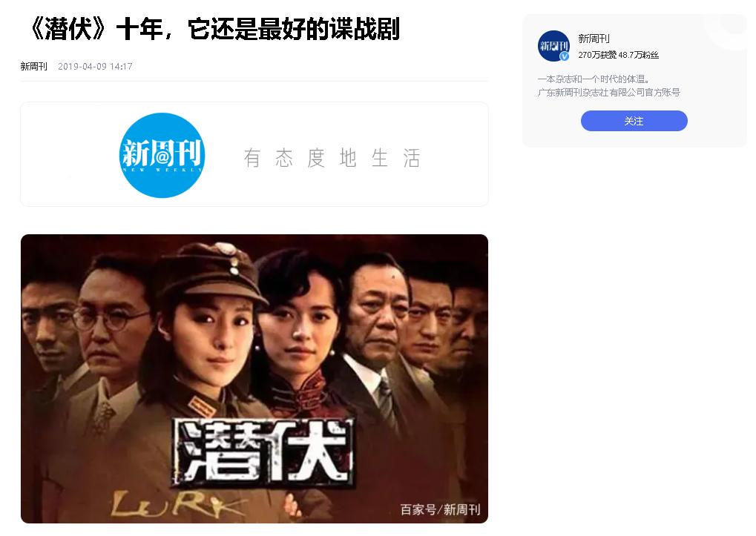Click the 百家号/新周刊 watermark on poster

(x=440, y=509)
